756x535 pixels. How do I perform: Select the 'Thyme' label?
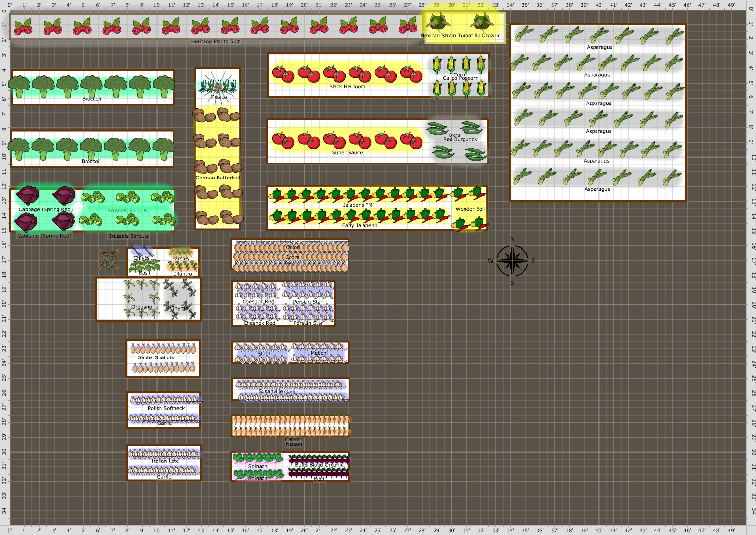(179, 308)
